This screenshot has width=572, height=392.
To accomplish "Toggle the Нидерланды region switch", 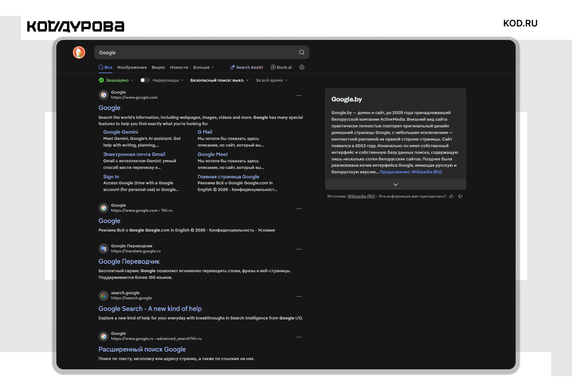I will (x=145, y=80).
